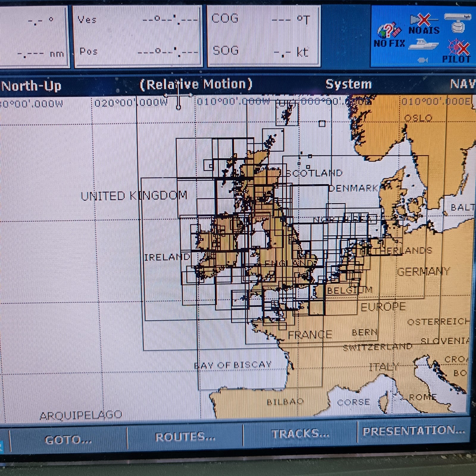Screen dimensions: 476x476
Task: Tap the Bay of Biscay chart area
Action: [x=233, y=365]
